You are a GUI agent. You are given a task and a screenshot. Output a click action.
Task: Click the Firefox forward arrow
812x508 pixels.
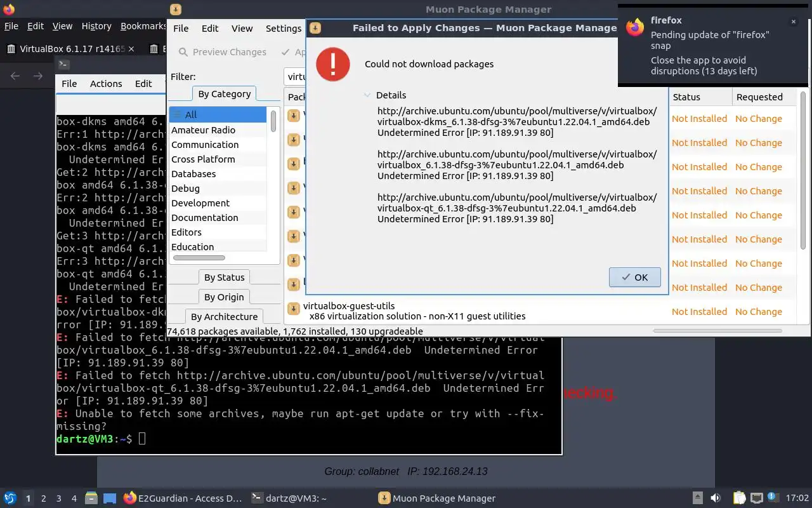click(x=38, y=76)
